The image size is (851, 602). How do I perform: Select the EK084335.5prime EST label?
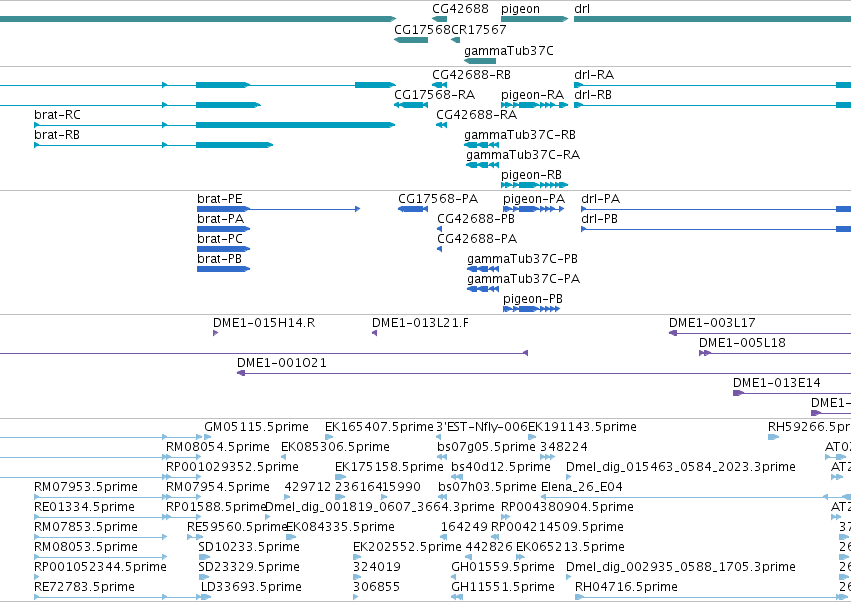(x=340, y=528)
